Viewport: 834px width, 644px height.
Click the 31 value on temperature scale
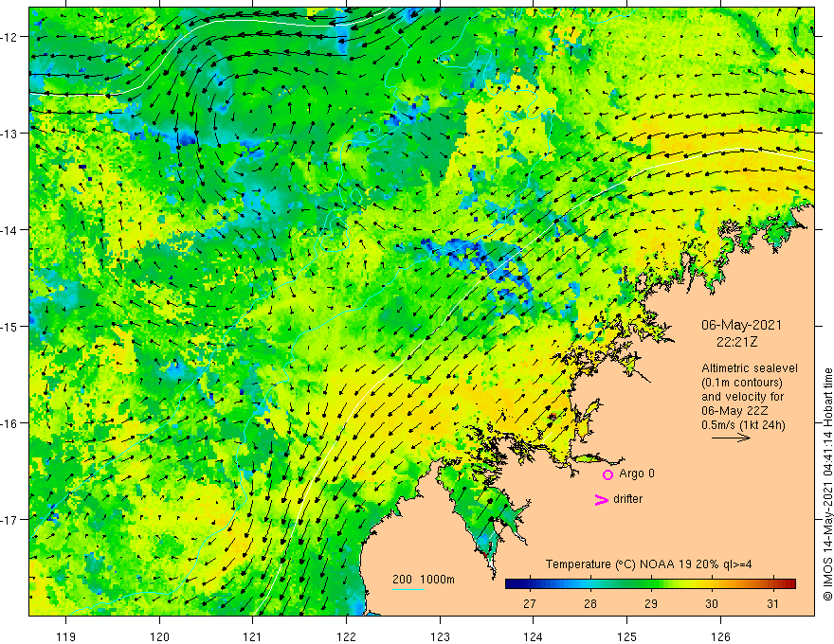tap(772, 603)
